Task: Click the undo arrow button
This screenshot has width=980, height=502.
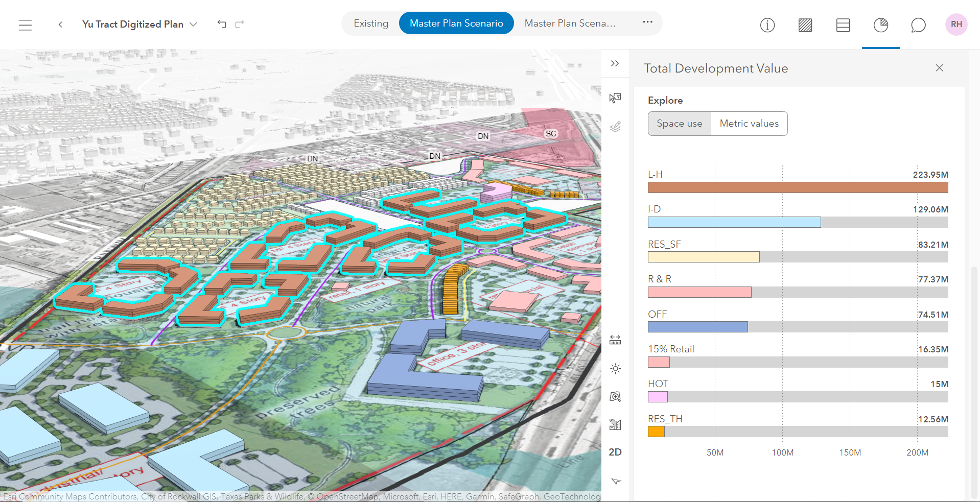Action: click(221, 24)
